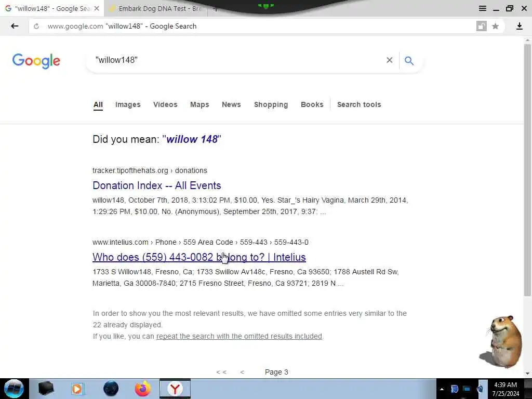Image resolution: width=532 pixels, height=399 pixels.
Task: Switch to Embark Dog DNA Test tab
Action: (x=156, y=8)
